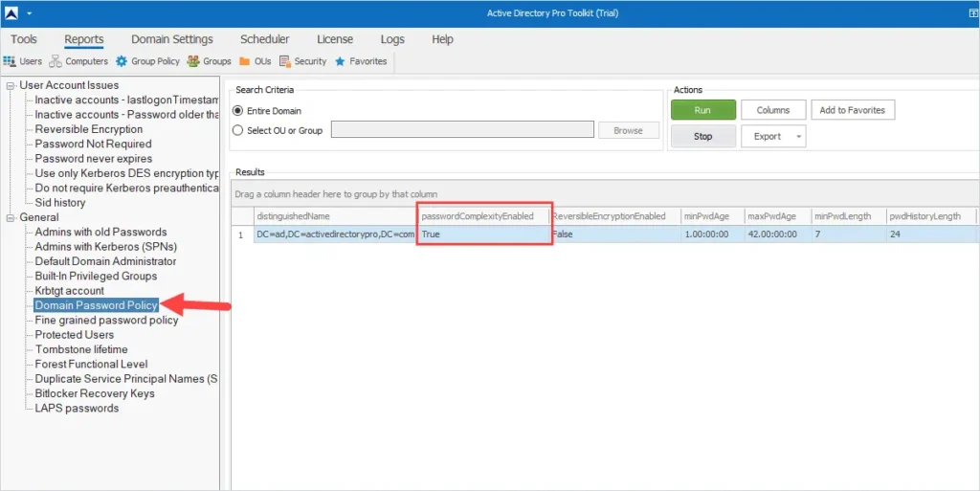Open the title bar quick access dropdown arrow

[x=29, y=13]
